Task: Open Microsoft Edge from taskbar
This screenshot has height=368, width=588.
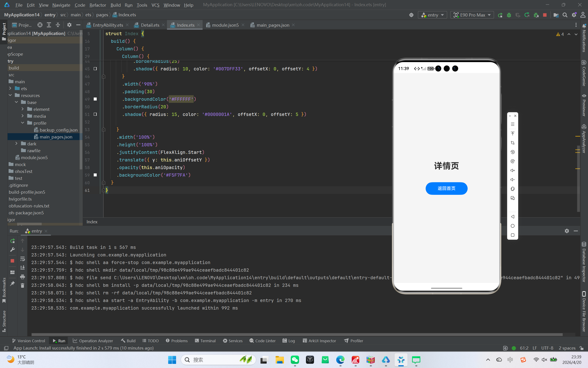Action: click(340, 360)
